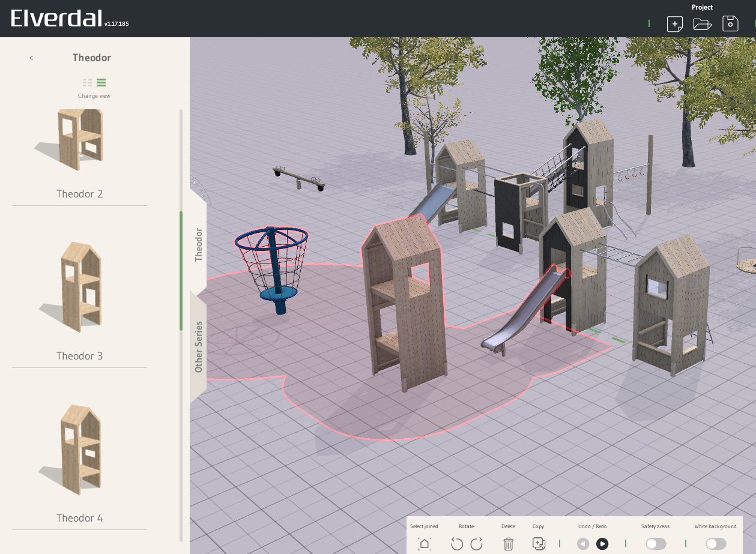This screenshot has height=554, width=756.
Task: Open an existing project folder icon
Action: coord(702,24)
